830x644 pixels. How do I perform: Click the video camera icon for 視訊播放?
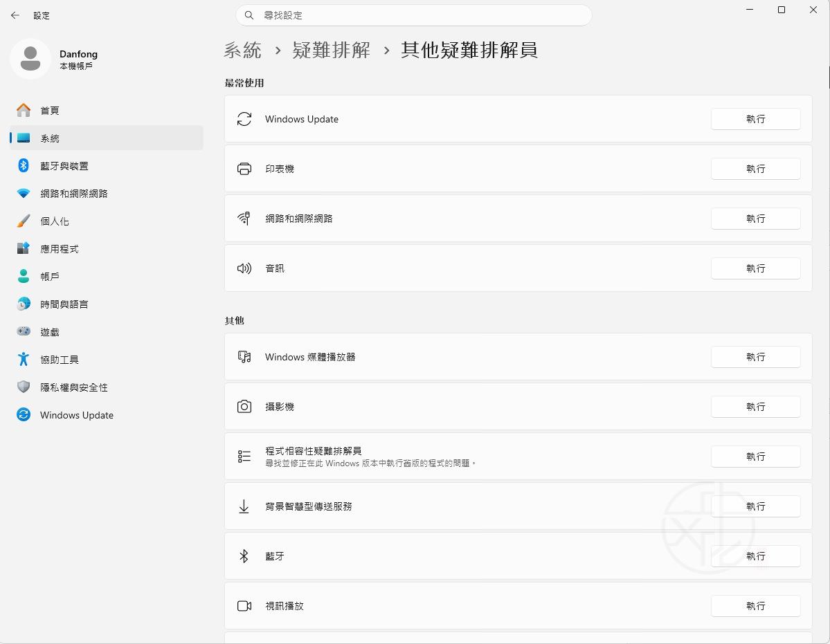[x=244, y=606]
